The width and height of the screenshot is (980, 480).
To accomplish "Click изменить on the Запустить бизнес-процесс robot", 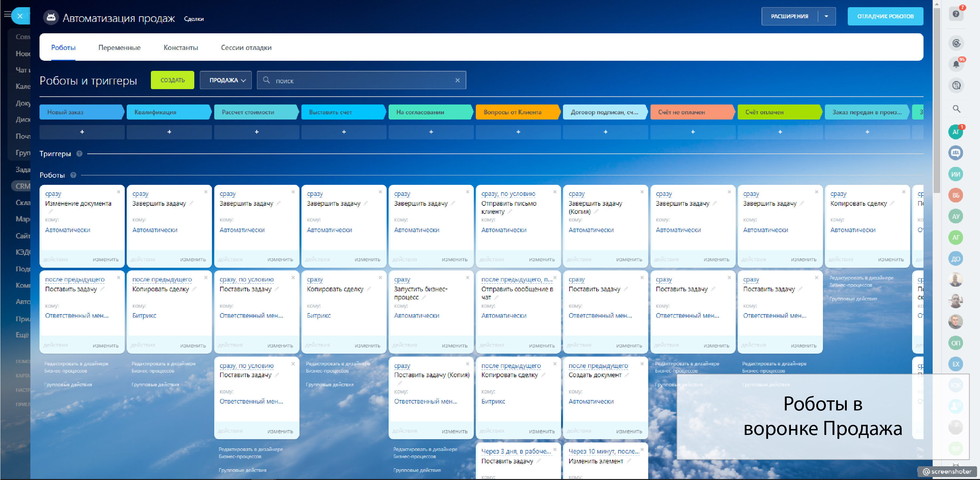I will point(454,345).
